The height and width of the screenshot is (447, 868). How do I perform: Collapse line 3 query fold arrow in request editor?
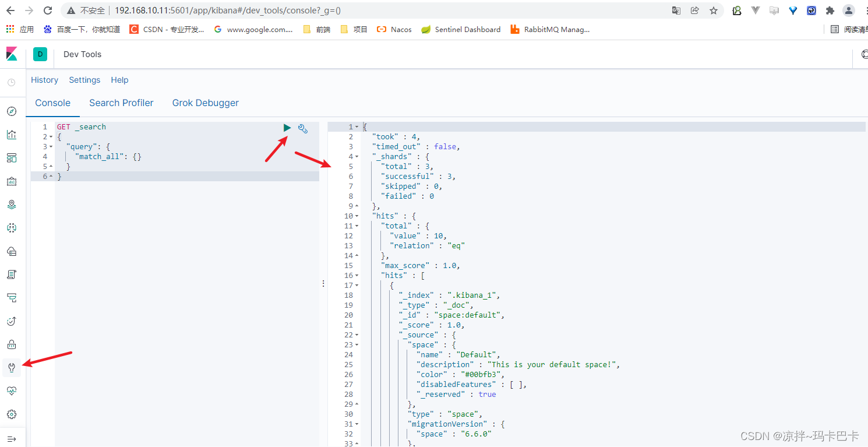tap(51, 147)
